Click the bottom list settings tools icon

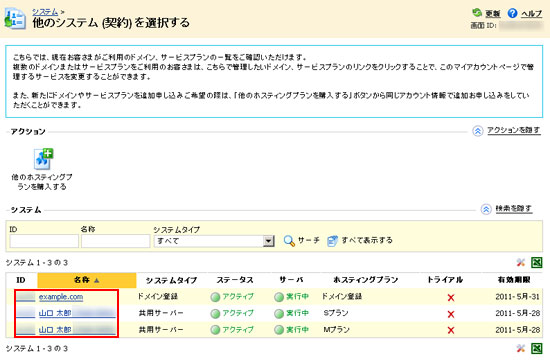521,348
